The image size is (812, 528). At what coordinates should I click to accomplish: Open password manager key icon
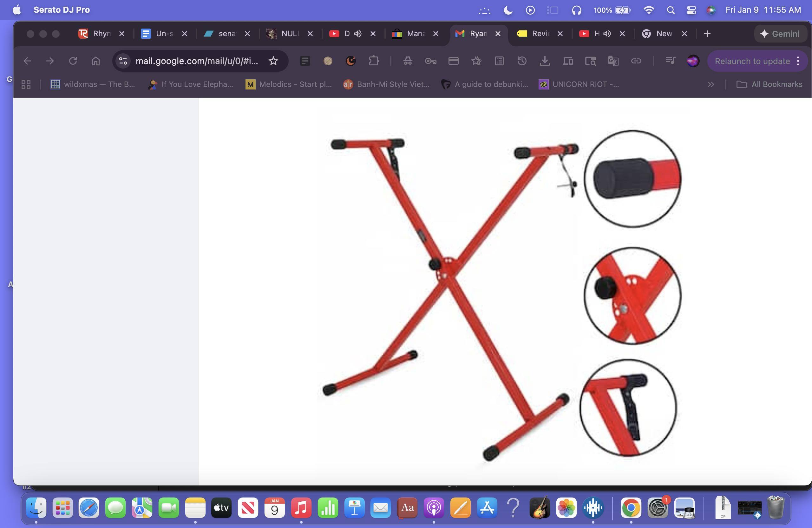click(x=430, y=61)
